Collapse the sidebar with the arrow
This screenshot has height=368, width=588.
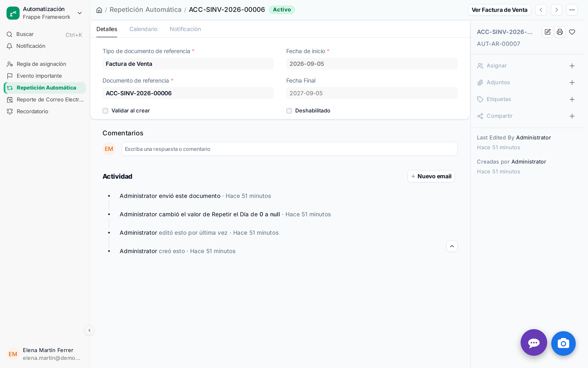point(89,330)
